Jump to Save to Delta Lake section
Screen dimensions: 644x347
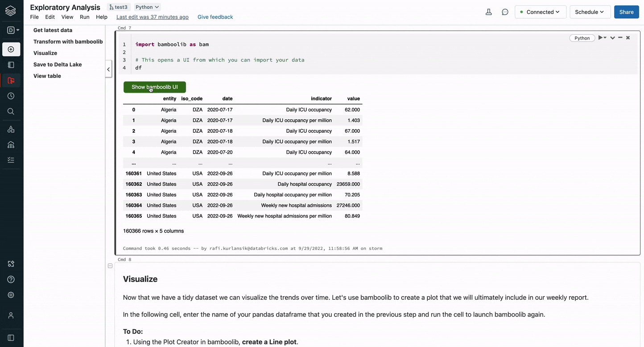[x=58, y=65]
